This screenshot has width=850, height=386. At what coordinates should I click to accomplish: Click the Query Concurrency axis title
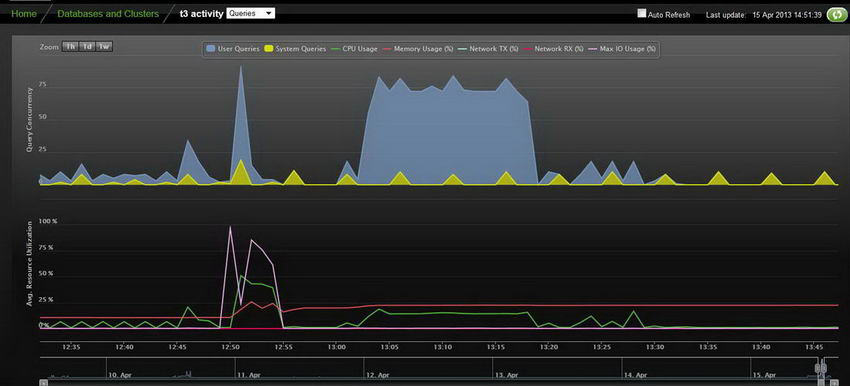click(30, 119)
